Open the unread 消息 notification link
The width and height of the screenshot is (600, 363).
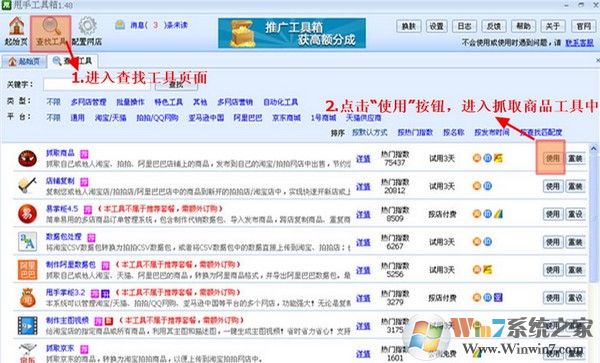(x=159, y=25)
